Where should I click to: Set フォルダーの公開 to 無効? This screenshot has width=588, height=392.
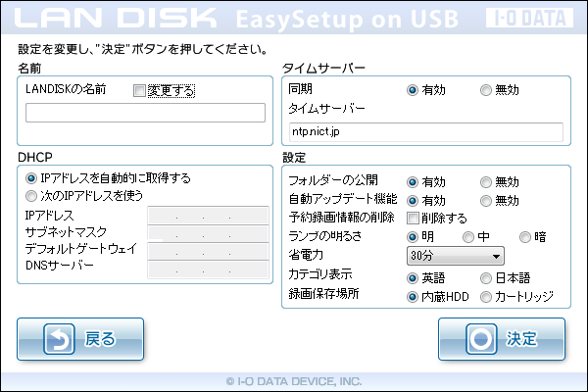pyautogui.click(x=487, y=182)
